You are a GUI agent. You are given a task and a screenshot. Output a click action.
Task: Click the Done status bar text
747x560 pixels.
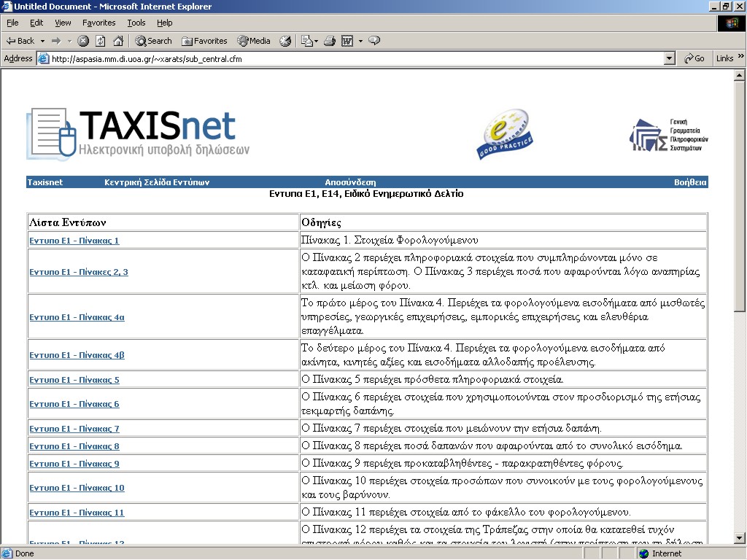[24, 553]
